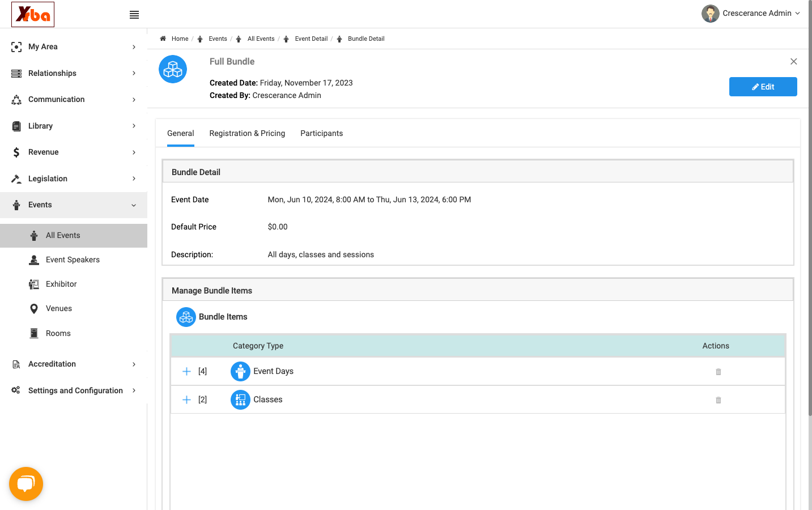Open the Participants tab
This screenshot has height=510, width=812.
pos(321,134)
